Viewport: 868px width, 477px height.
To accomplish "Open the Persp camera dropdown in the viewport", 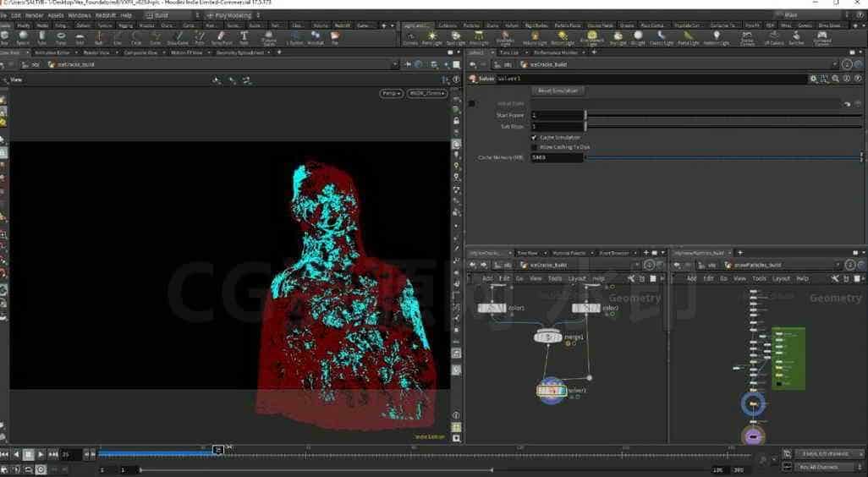I will coord(392,93).
